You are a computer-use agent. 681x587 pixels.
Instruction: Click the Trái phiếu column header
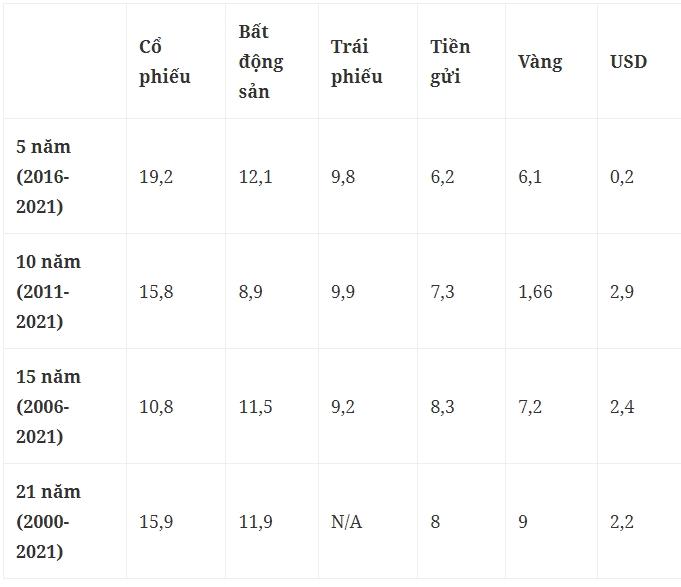tap(356, 62)
